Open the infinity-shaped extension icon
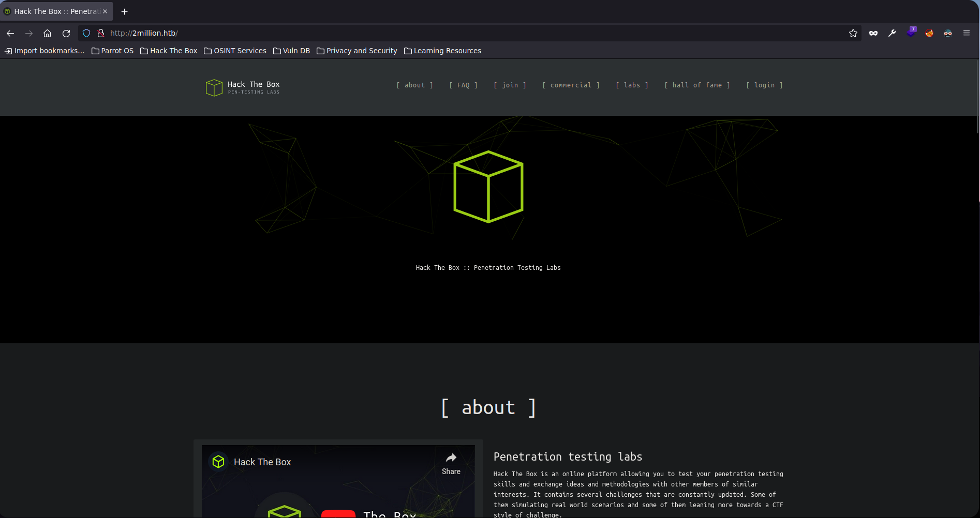 pyautogui.click(x=873, y=33)
